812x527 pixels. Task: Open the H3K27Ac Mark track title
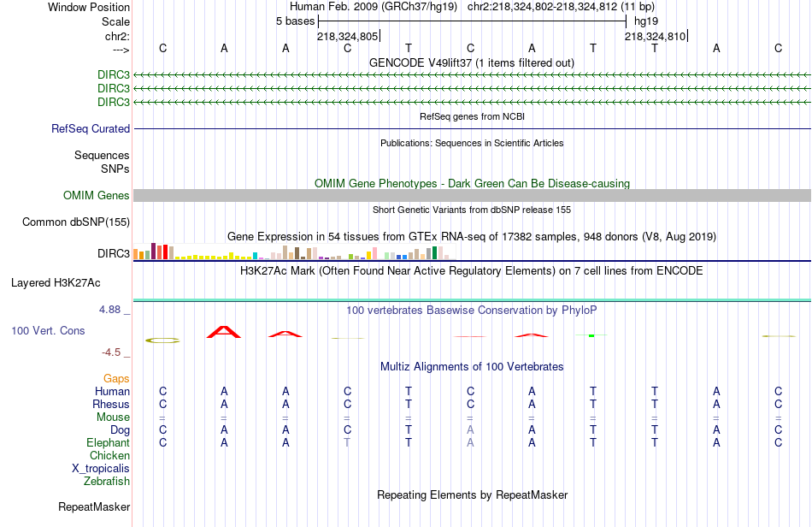pyautogui.click(x=471, y=271)
